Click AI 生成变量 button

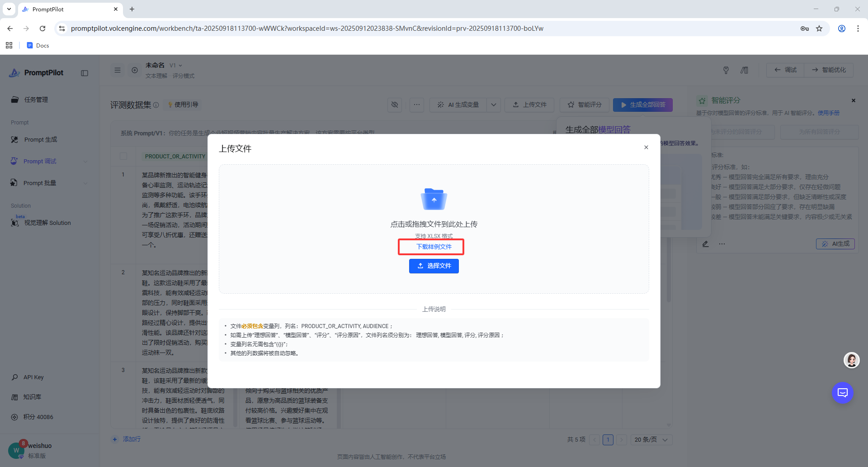[x=458, y=105]
